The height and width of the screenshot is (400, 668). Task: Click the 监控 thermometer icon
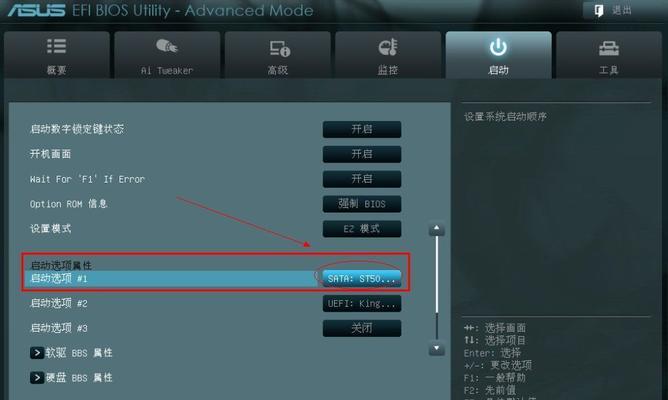coord(388,47)
